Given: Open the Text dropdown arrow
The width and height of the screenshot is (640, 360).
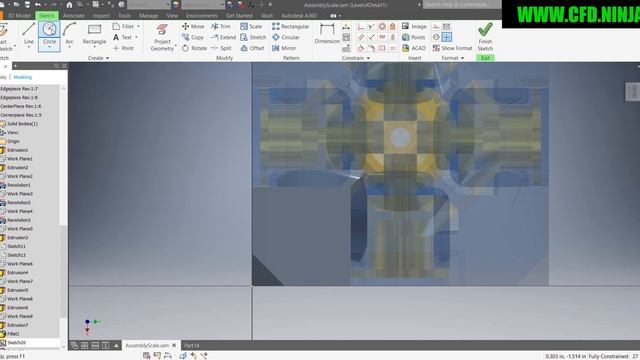Looking at the screenshot, I should coord(136,37).
